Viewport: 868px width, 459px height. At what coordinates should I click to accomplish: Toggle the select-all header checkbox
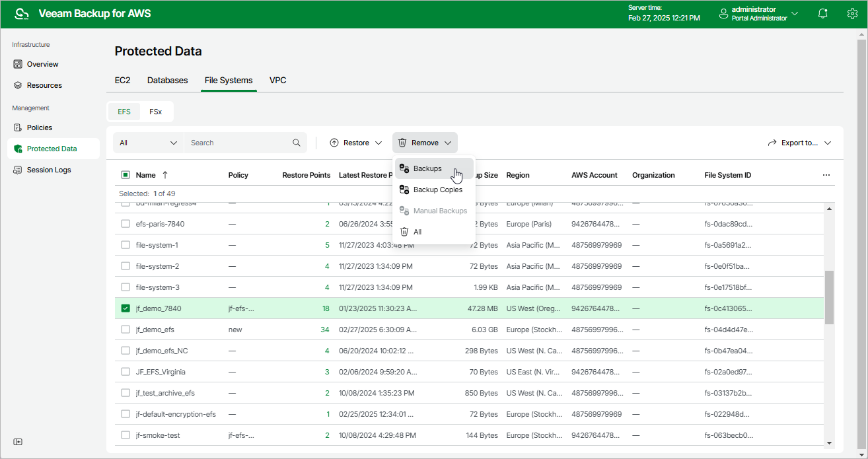[x=126, y=175]
